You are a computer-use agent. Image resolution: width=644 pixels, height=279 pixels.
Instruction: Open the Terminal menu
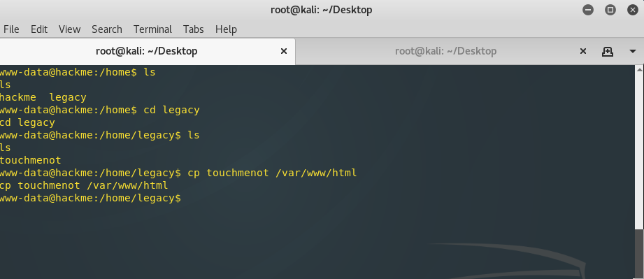[152, 29]
